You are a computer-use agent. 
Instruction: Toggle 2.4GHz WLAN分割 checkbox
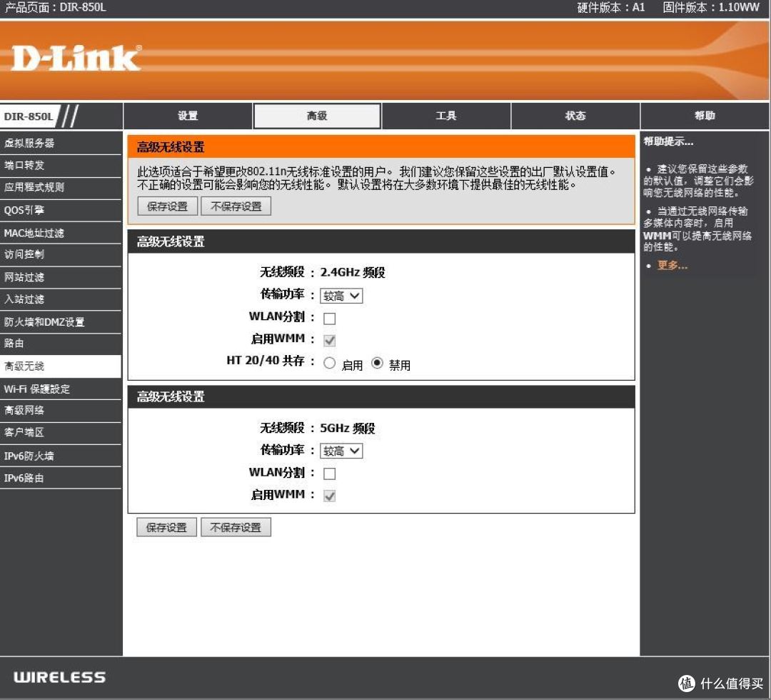point(329,319)
